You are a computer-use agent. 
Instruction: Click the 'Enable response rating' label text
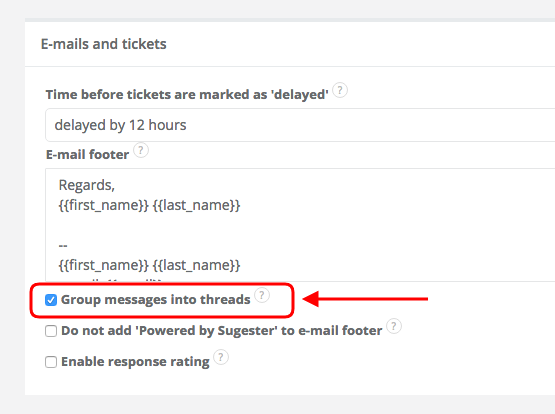(135, 362)
